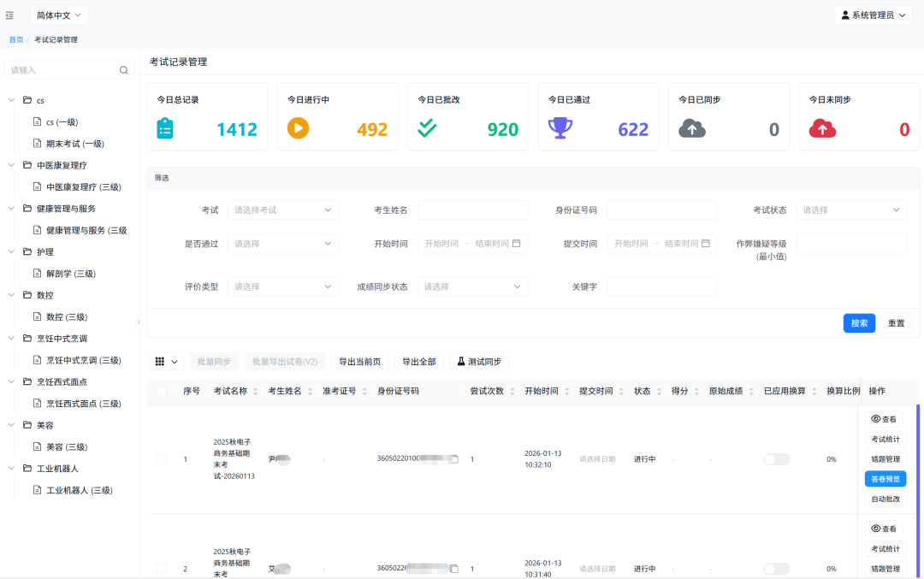Collapse the 中医康复理疗 tree node

click(x=11, y=165)
